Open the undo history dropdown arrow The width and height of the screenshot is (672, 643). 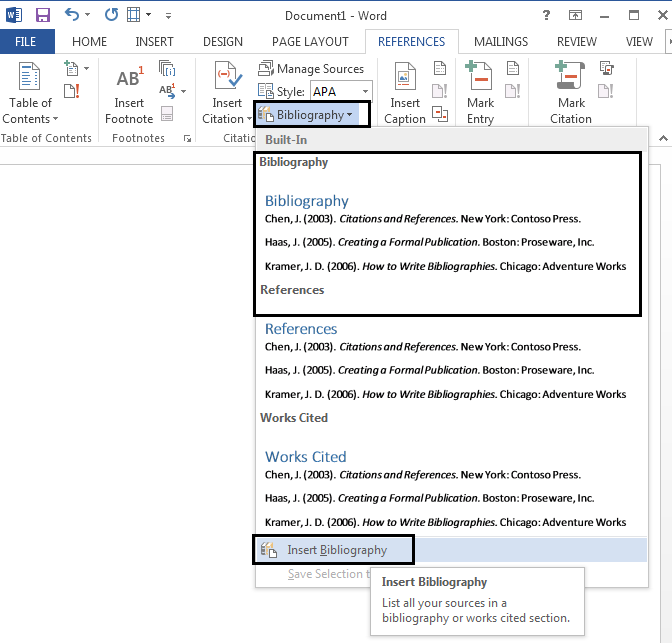pyautogui.click(x=87, y=15)
